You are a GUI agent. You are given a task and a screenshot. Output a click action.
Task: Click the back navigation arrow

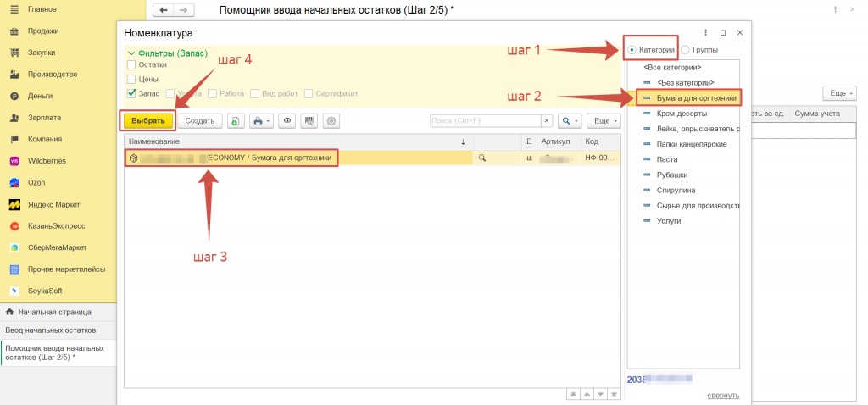pos(163,10)
